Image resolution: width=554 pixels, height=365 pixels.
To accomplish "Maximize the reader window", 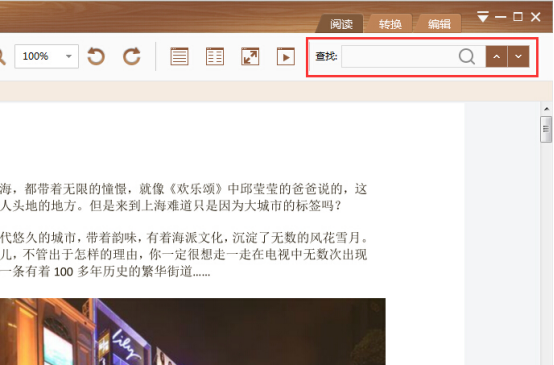I will tap(518, 17).
